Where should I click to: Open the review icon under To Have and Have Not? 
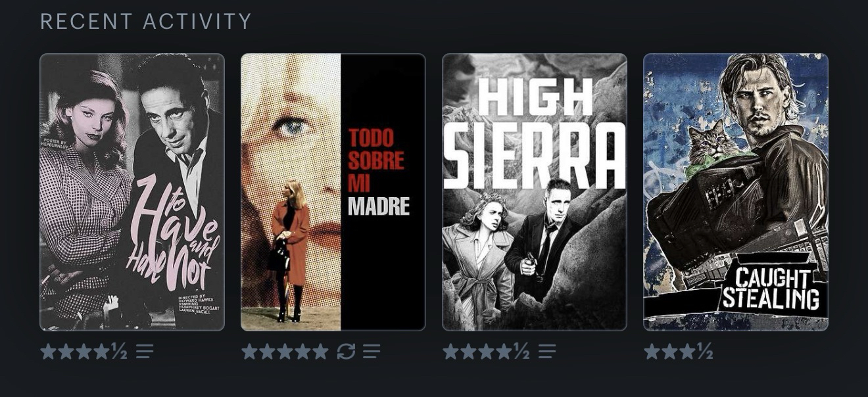point(145,352)
